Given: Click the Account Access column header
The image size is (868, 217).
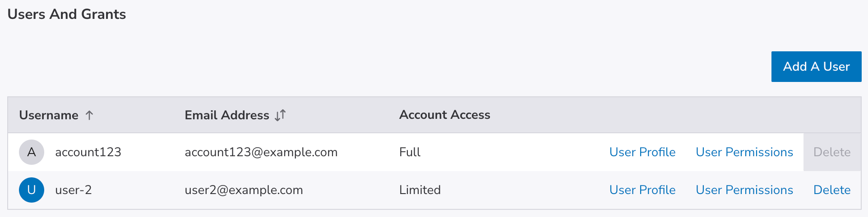Looking at the screenshot, I should [x=444, y=115].
